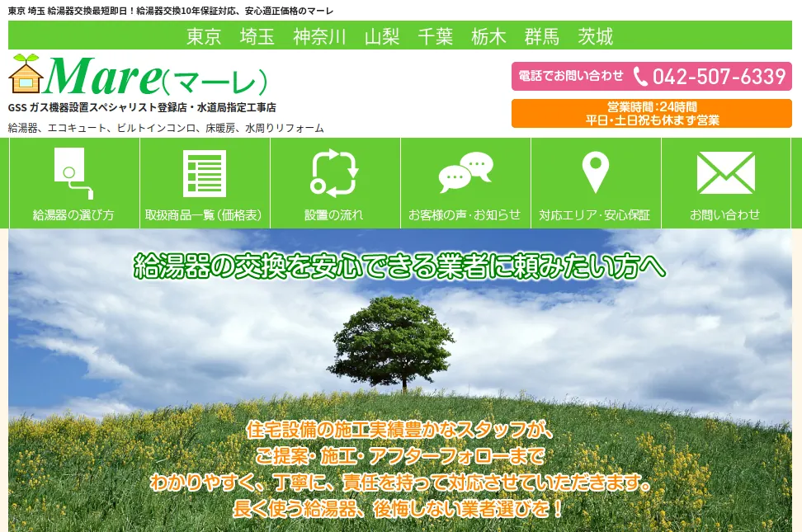Select 栃木 in the green area bar

[x=488, y=36]
